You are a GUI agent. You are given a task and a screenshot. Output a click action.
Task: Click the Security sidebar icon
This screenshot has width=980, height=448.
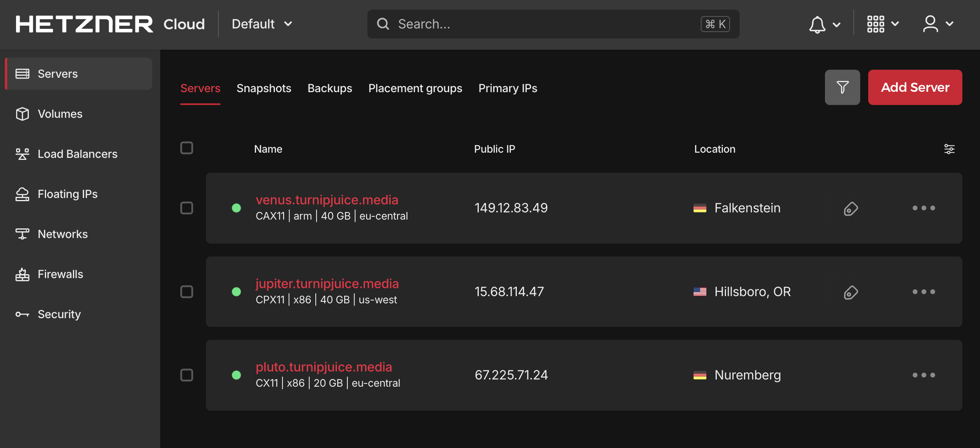(22, 314)
